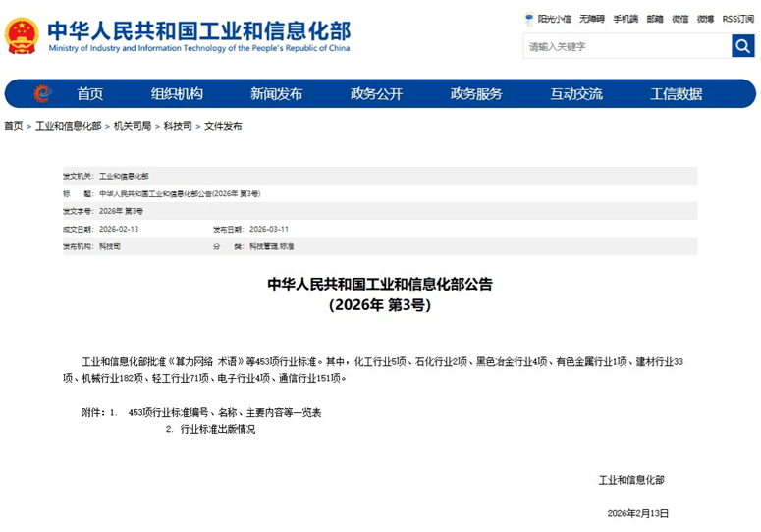This screenshot has width=761, height=532.
Task: Click 科技司 in the breadcrumb trail
Action: (x=178, y=126)
